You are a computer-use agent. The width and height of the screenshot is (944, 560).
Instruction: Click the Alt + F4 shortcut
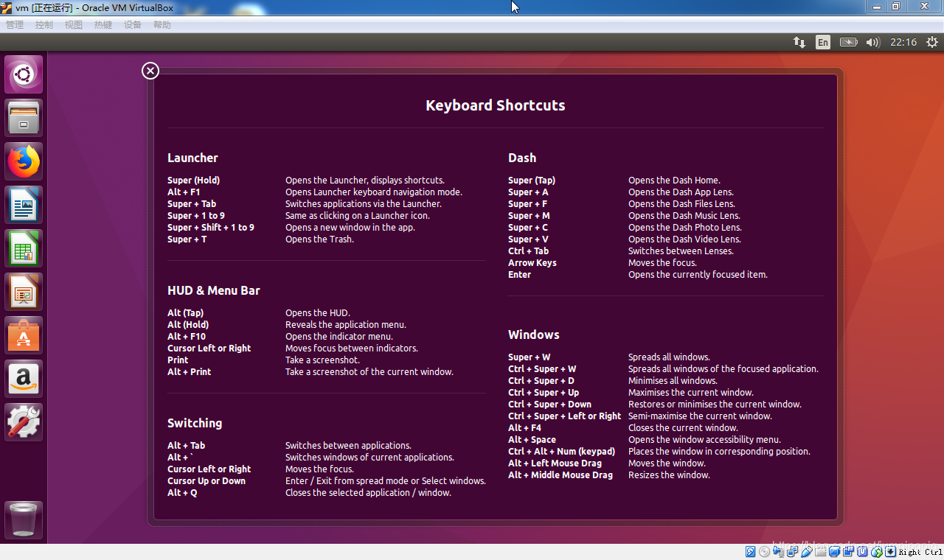524,428
